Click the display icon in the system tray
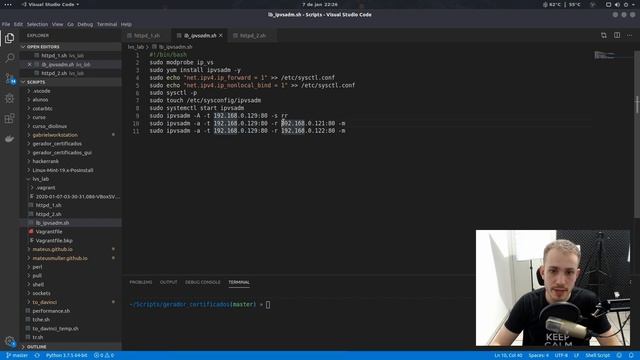Viewport: 640px width, 360px height. 608,4
